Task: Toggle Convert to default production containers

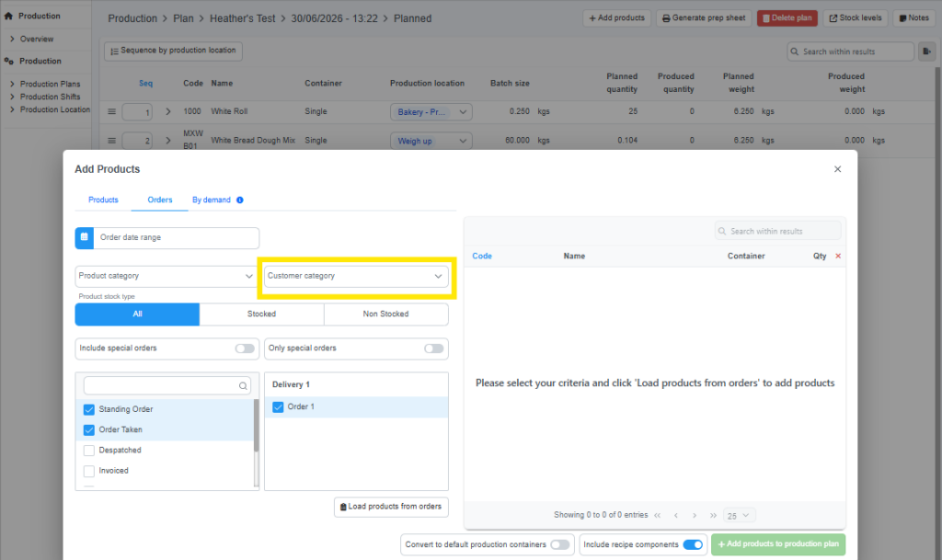Action: click(x=560, y=545)
